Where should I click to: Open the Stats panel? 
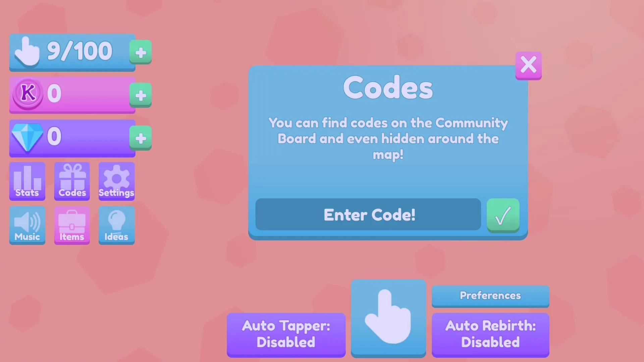pos(27,181)
